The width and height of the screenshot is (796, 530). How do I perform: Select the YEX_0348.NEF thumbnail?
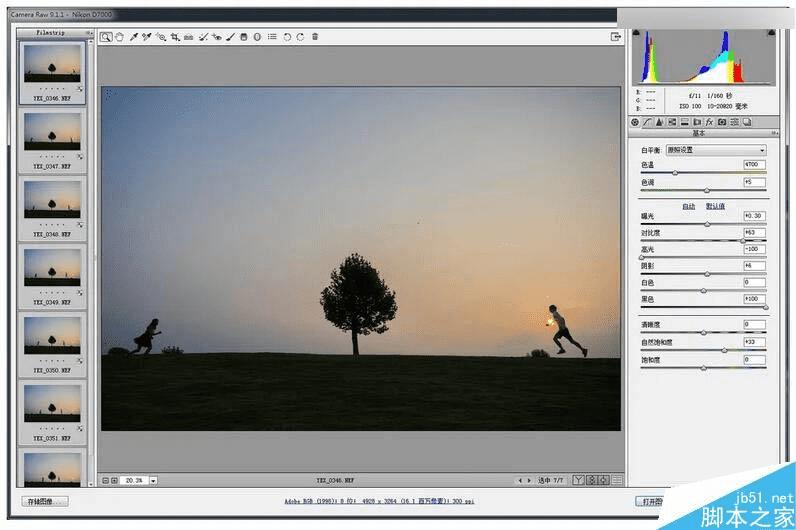(52, 208)
